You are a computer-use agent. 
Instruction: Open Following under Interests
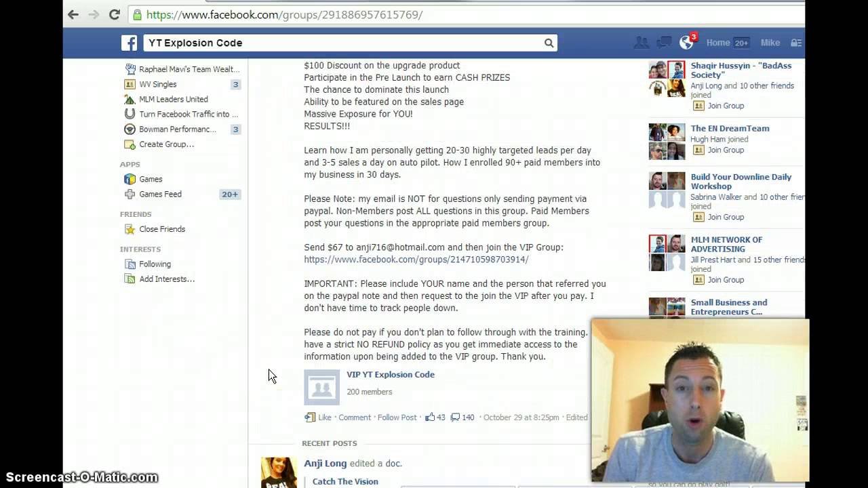(155, 264)
